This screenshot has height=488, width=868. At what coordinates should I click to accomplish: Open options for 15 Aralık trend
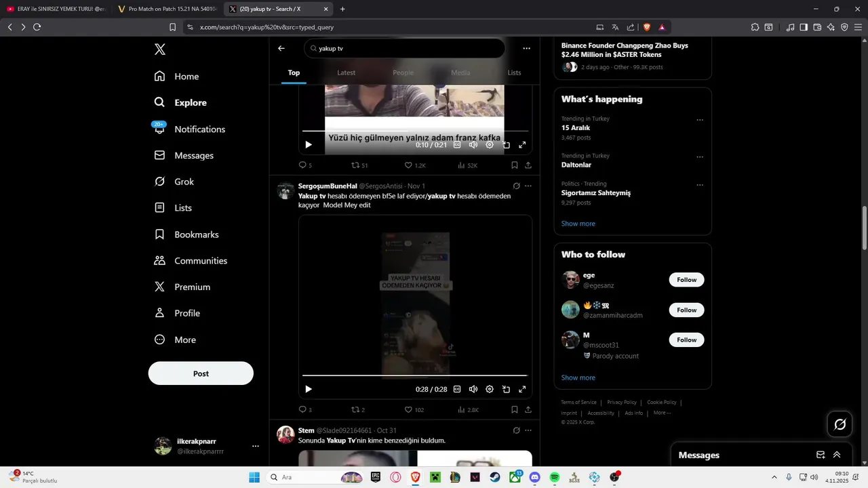(x=700, y=120)
